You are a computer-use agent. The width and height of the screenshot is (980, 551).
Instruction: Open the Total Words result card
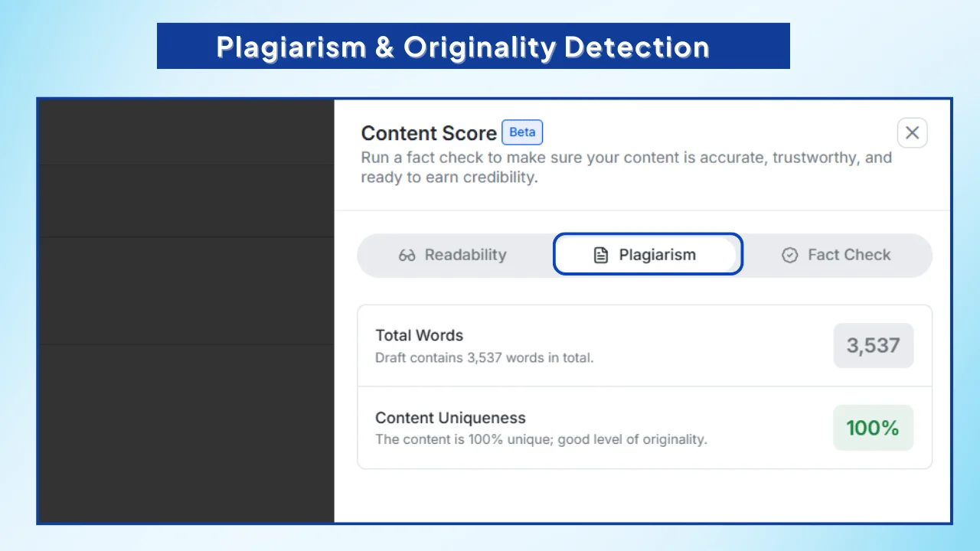tap(645, 345)
